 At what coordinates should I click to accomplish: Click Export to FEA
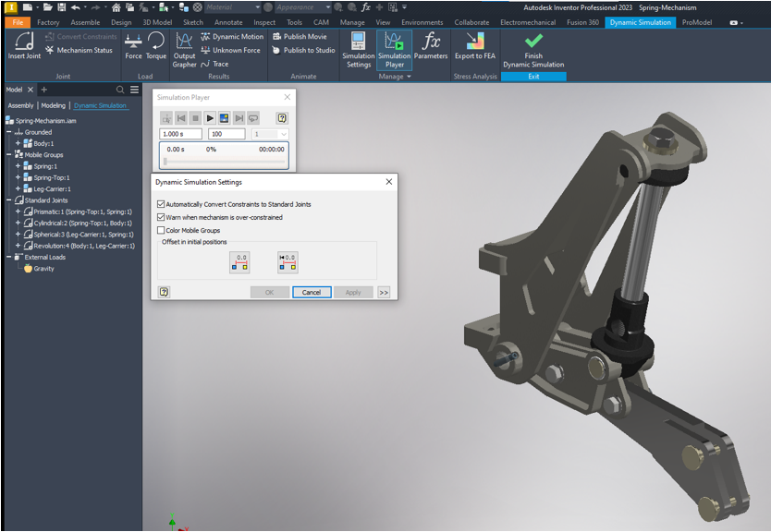point(475,45)
